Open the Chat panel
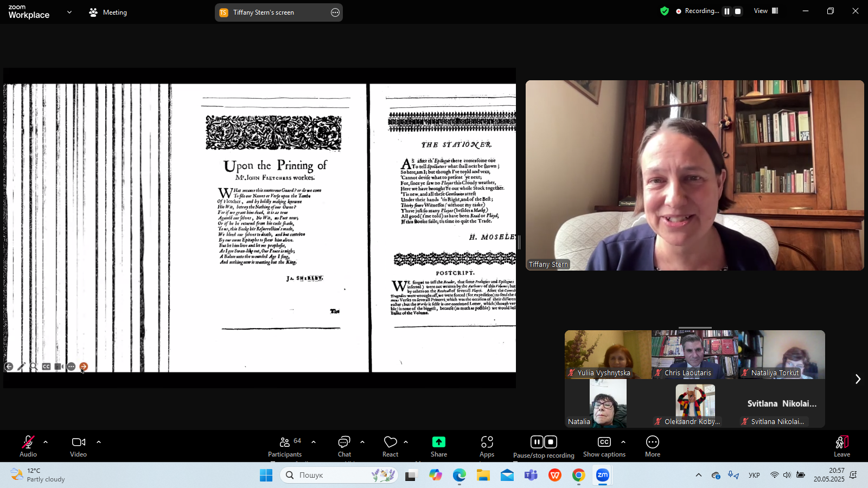Viewport: 868px width, 488px height. click(x=344, y=446)
